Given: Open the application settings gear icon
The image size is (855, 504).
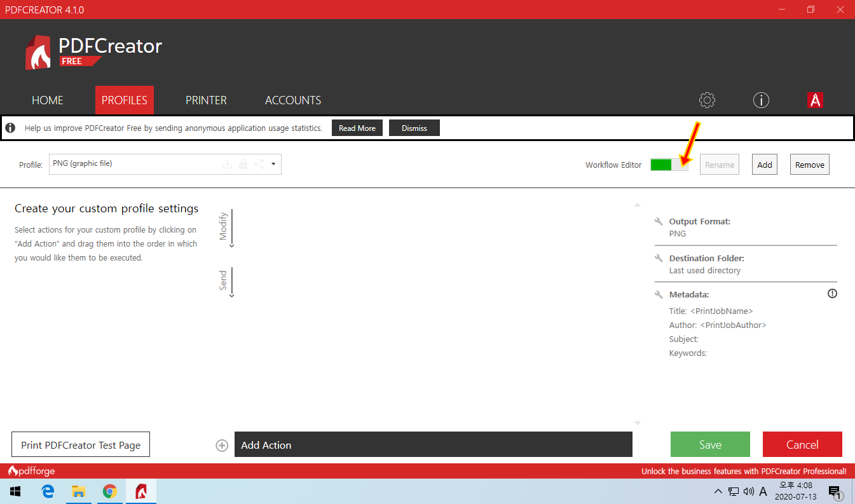Looking at the screenshot, I should point(707,100).
